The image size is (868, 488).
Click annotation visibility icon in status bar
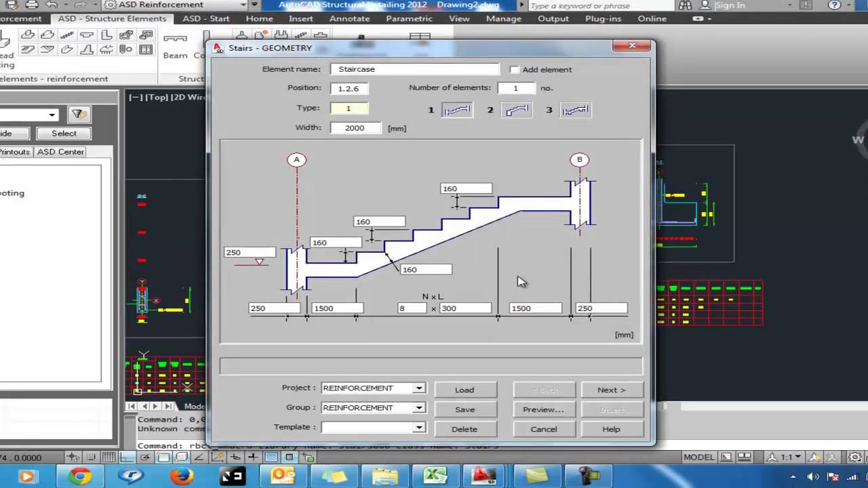[x=813, y=457]
